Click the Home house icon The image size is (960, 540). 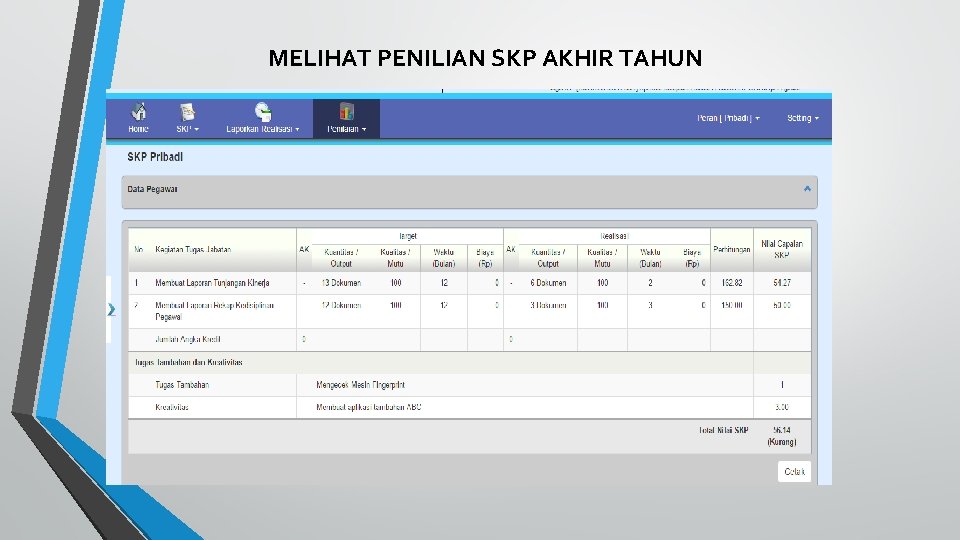click(x=138, y=111)
